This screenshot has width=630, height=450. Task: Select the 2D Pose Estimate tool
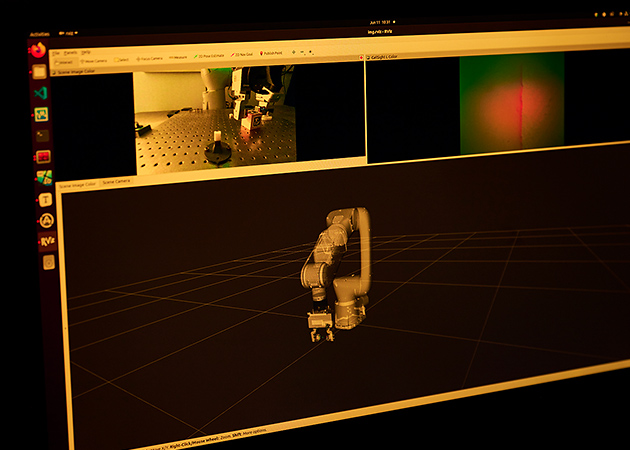tap(209, 56)
